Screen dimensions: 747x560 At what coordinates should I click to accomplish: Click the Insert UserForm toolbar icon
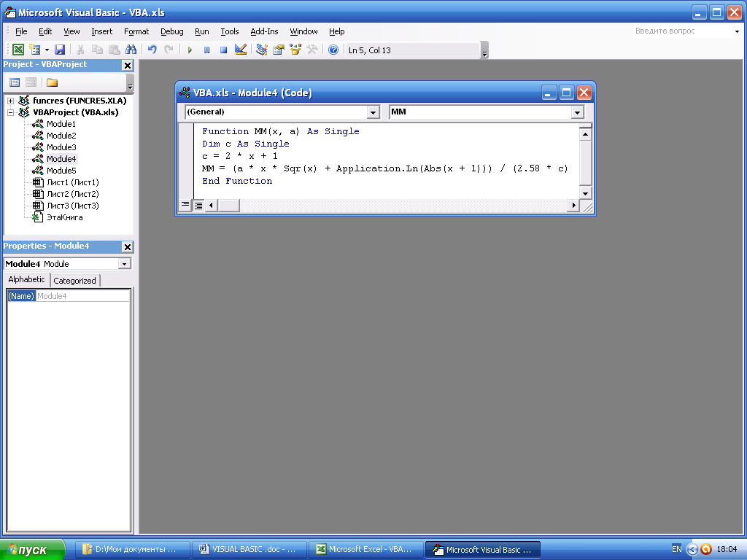point(35,50)
